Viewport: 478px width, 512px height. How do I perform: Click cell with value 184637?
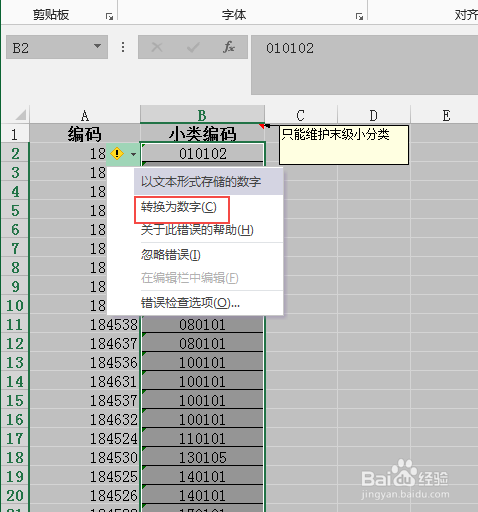(x=85, y=344)
